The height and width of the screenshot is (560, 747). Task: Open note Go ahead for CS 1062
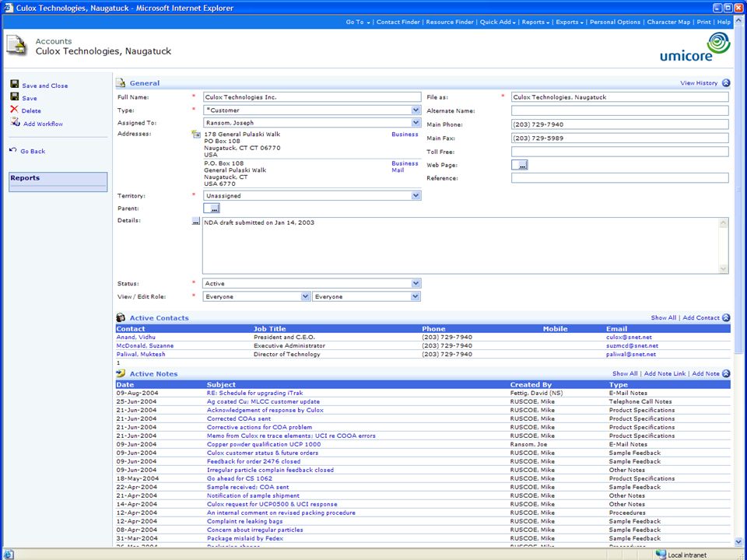coord(240,478)
